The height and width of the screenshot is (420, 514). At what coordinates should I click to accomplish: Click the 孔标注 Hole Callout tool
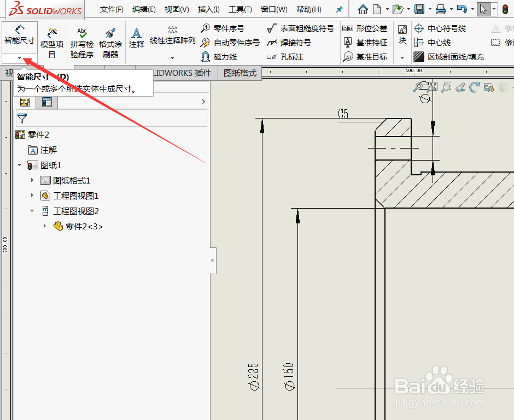point(285,57)
